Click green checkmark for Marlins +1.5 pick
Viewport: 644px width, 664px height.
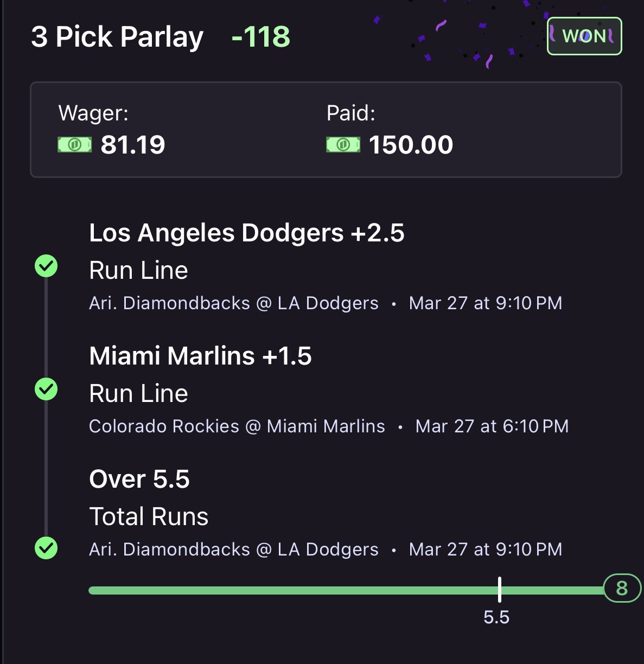(46, 389)
